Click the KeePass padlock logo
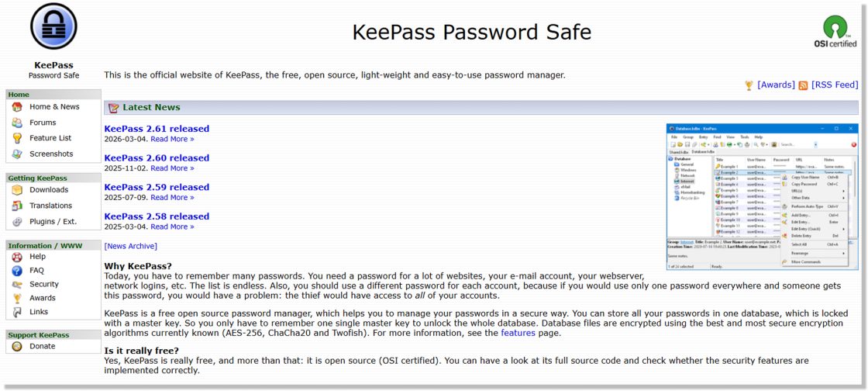The width and height of the screenshot is (868, 391). tap(53, 26)
